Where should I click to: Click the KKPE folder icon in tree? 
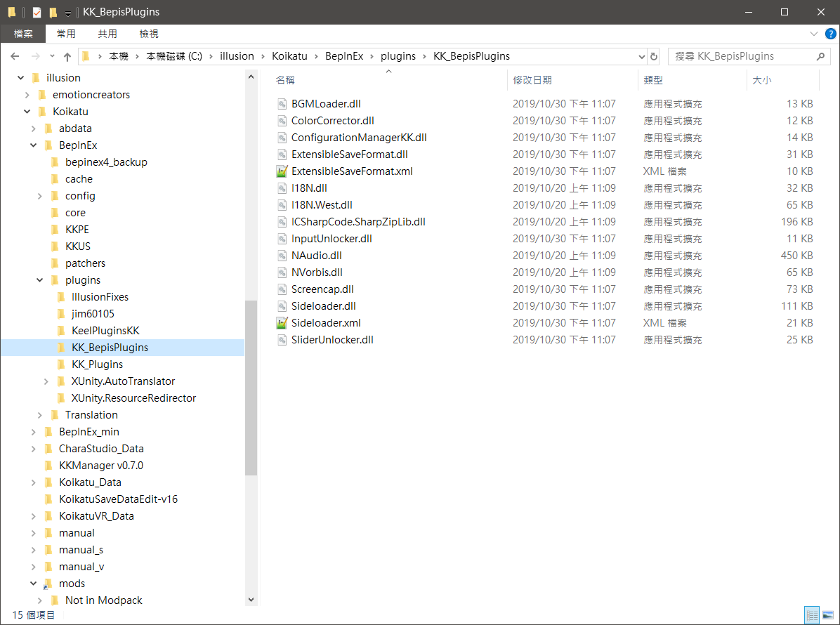[55, 230]
